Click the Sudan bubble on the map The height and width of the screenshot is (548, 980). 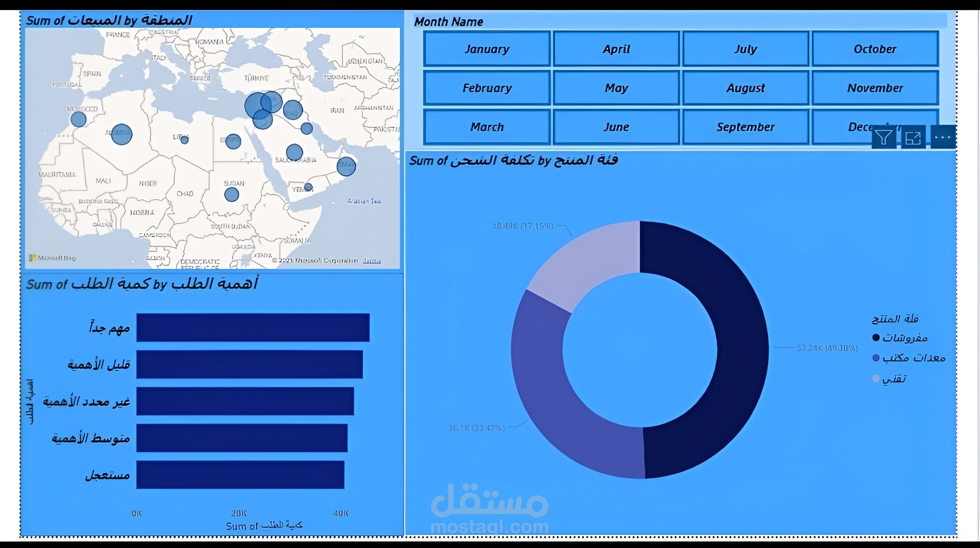[231, 195]
